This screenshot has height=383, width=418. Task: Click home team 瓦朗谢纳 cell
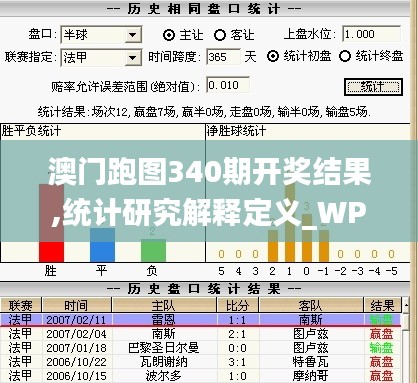pos(164,362)
